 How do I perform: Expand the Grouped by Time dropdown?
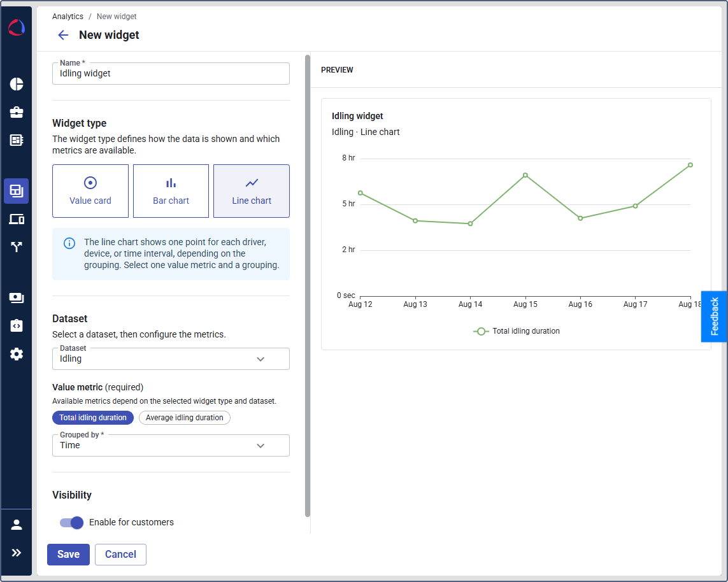point(171,446)
